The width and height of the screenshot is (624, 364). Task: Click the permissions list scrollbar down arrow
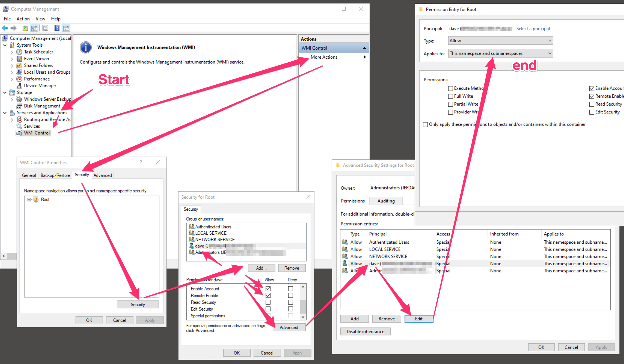coord(303,316)
